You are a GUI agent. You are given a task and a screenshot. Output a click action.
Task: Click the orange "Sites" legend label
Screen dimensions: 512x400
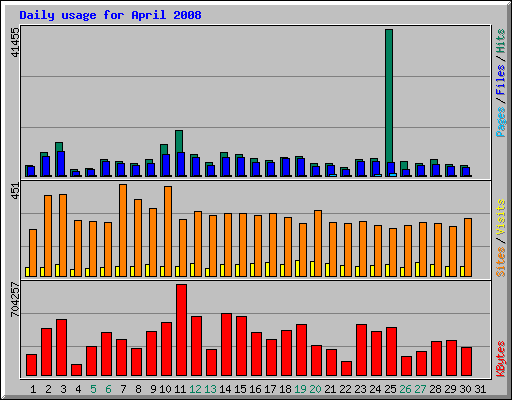[501, 262]
